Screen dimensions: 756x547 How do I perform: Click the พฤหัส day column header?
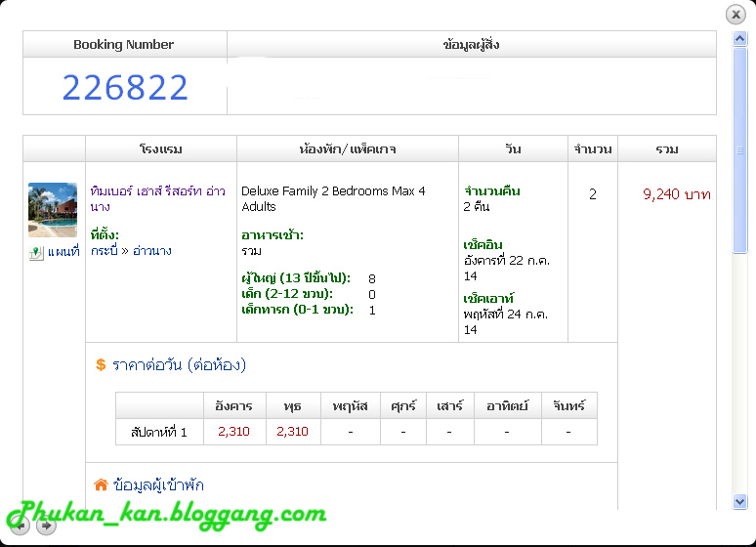(x=351, y=405)
